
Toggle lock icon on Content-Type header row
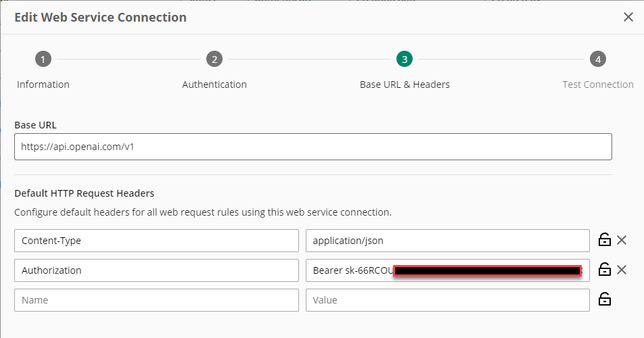(605, 240)
